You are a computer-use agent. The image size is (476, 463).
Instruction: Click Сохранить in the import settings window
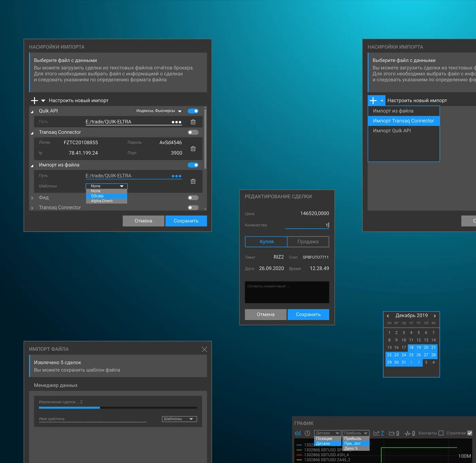click(186, 221)
